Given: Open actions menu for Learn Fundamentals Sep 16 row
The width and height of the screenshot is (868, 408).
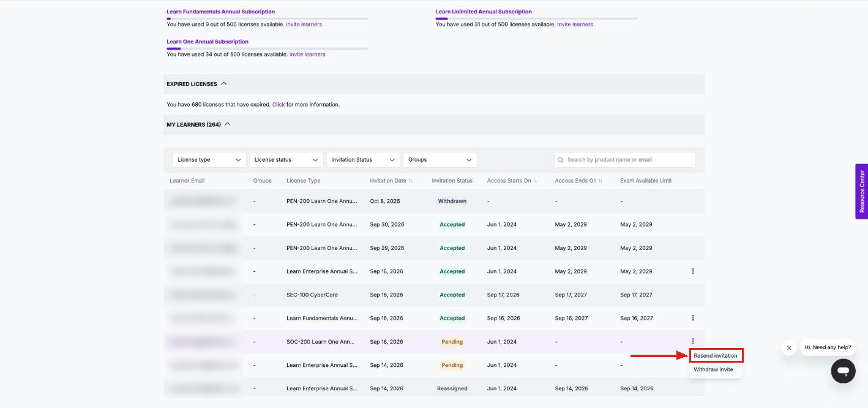Looking at the screenshot, I should coord(693,318).
